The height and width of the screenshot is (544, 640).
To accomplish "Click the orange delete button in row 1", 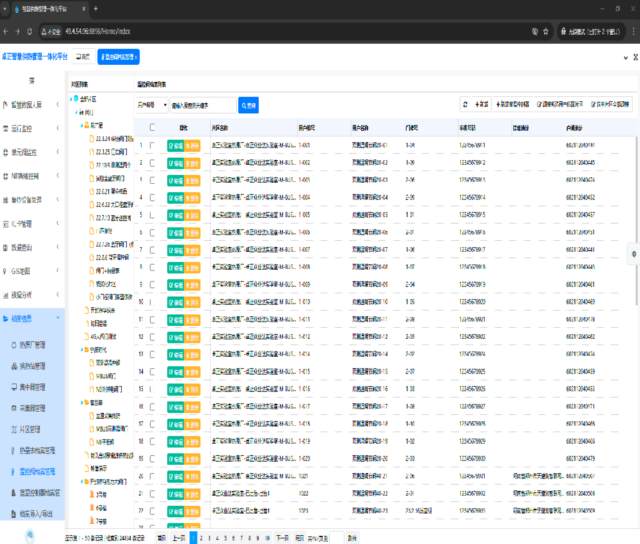I will (192, 146).
